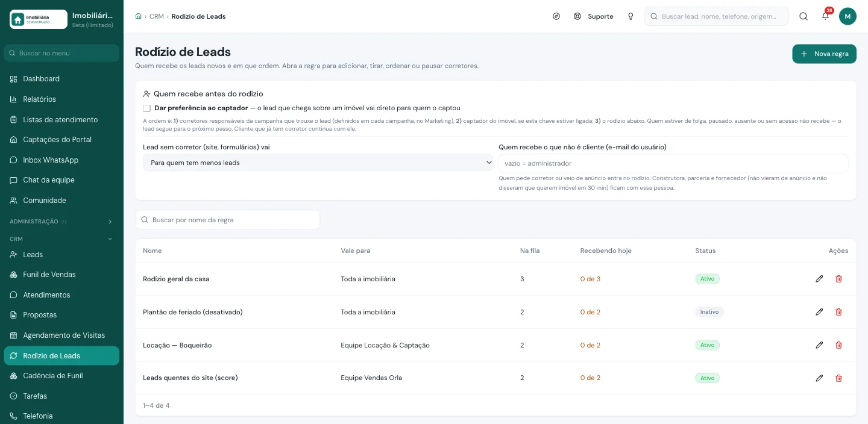Click Equipe Locação & Captação cell
The width and height of the screenshot is (868, 424).
(385, 345)
